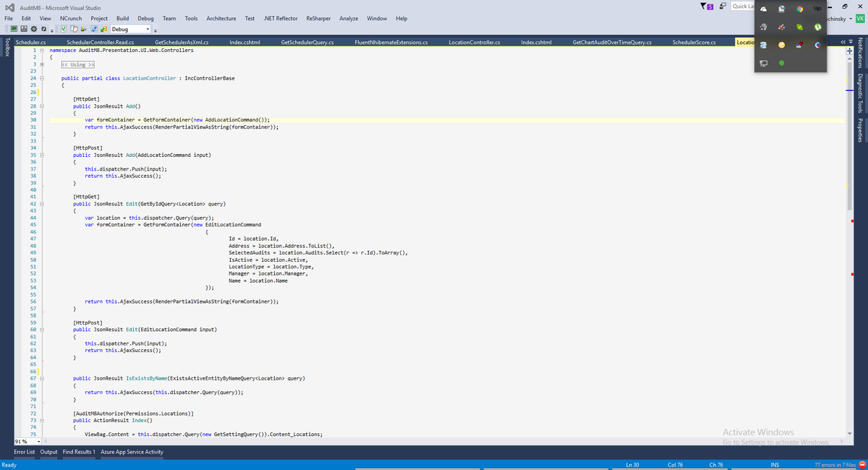868x470 pixels.
Task: Collapse the Add() method at line 28
Action: (x=42, y=106)
